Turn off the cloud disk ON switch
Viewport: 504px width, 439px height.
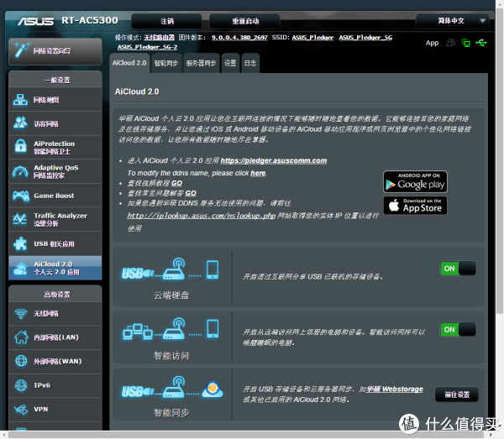[x=458, y=269]
